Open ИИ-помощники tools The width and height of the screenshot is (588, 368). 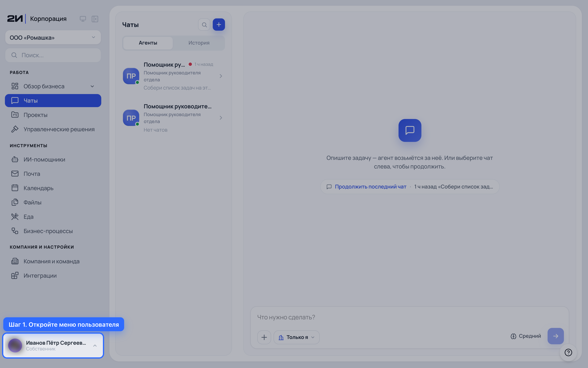53,159
